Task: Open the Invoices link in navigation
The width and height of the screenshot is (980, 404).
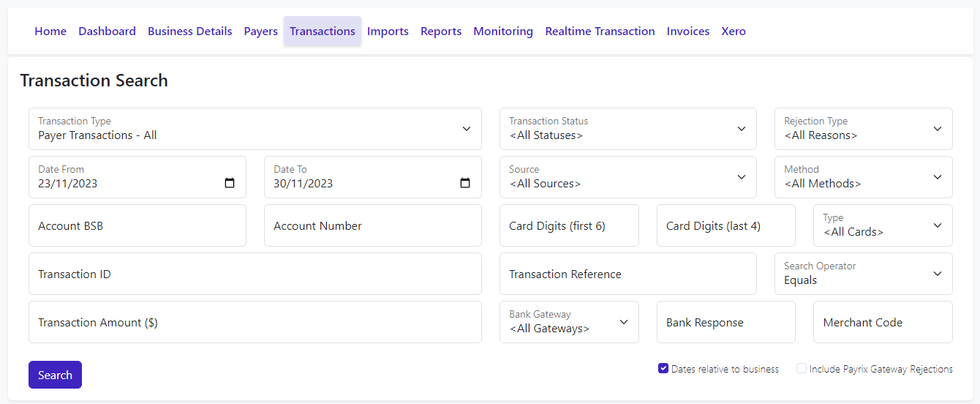Action: pyautogui.click(x=688, y=31)
